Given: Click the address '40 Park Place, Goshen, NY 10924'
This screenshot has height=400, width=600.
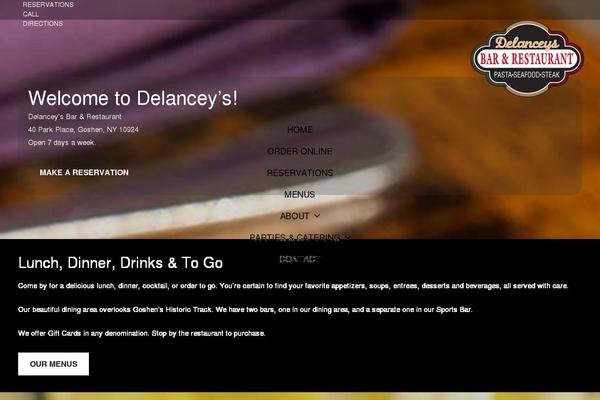Looking at the screenshot, I should 83,130.
